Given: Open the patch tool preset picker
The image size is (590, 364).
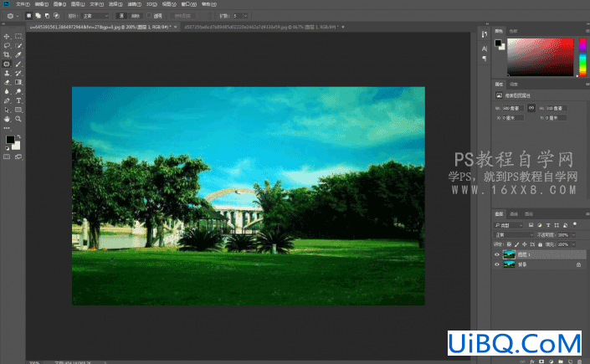Looking at the screenshot, I should [x=13, y=16].
